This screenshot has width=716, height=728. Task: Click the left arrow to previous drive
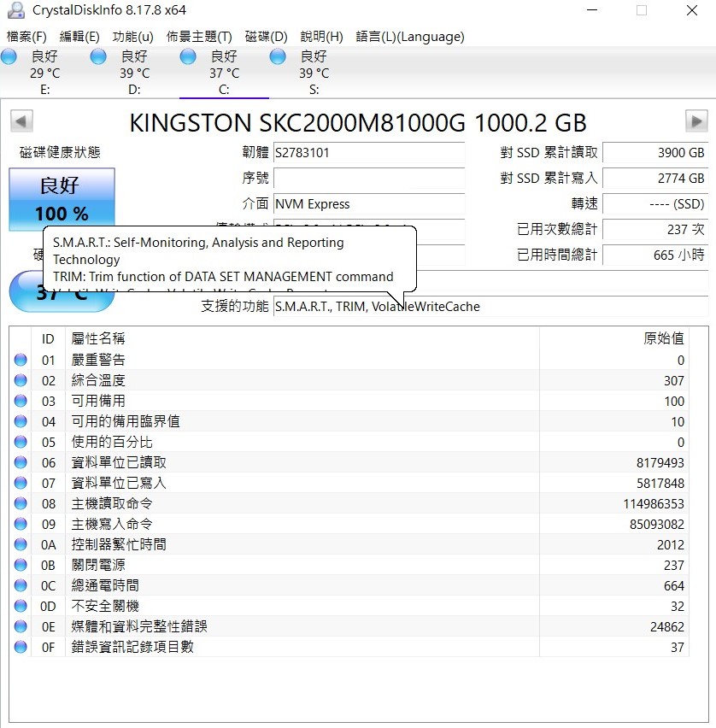[x=20, y=120]
